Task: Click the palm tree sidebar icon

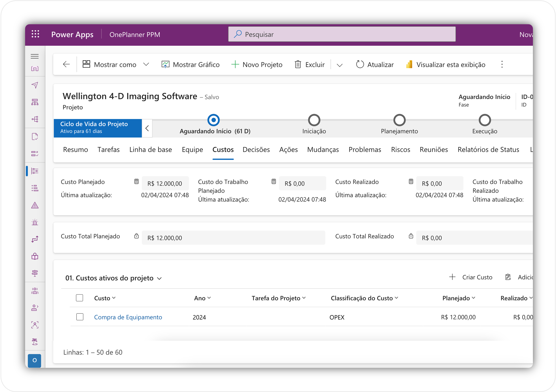Action: click(x=35, y=342)
